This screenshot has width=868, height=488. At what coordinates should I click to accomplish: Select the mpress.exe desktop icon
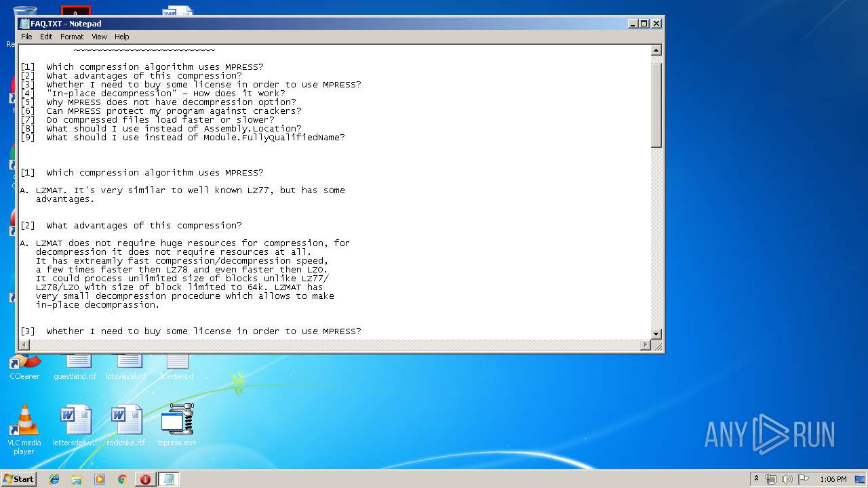[177, 426]
